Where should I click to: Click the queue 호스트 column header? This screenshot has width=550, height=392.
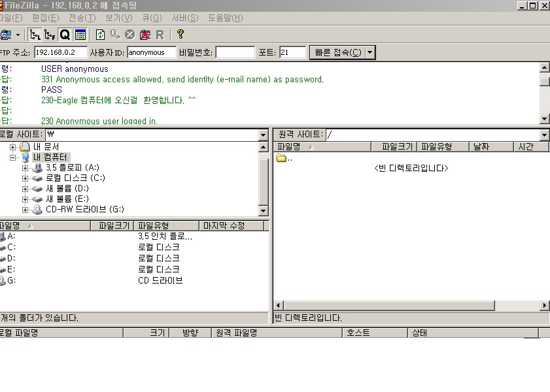(375, 333)
